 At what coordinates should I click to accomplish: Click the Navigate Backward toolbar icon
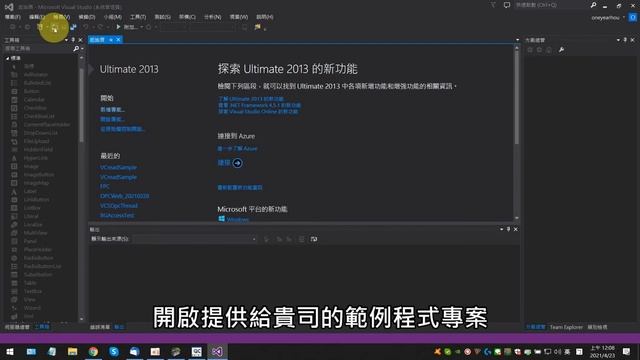coord(13,27)
